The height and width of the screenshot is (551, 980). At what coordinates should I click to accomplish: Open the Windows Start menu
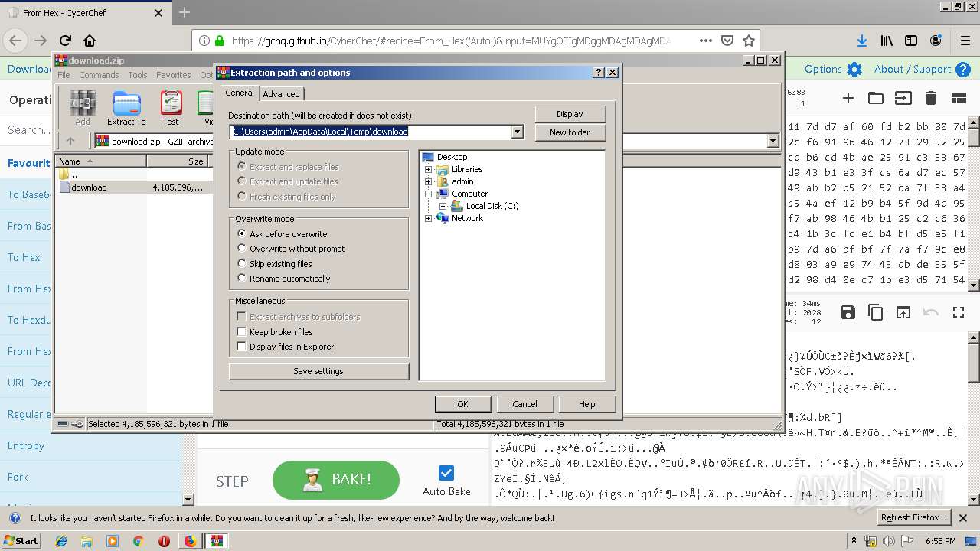click(x=21, y=541)
